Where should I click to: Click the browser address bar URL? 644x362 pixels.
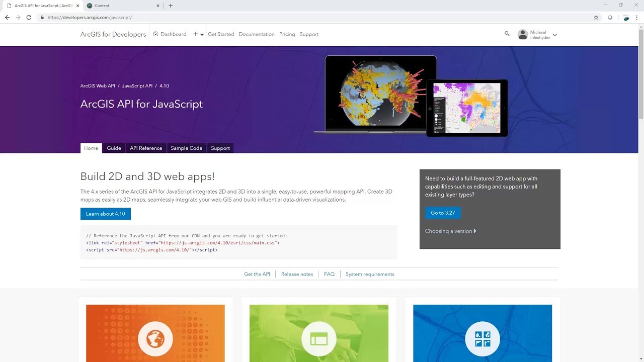point(90,17)
